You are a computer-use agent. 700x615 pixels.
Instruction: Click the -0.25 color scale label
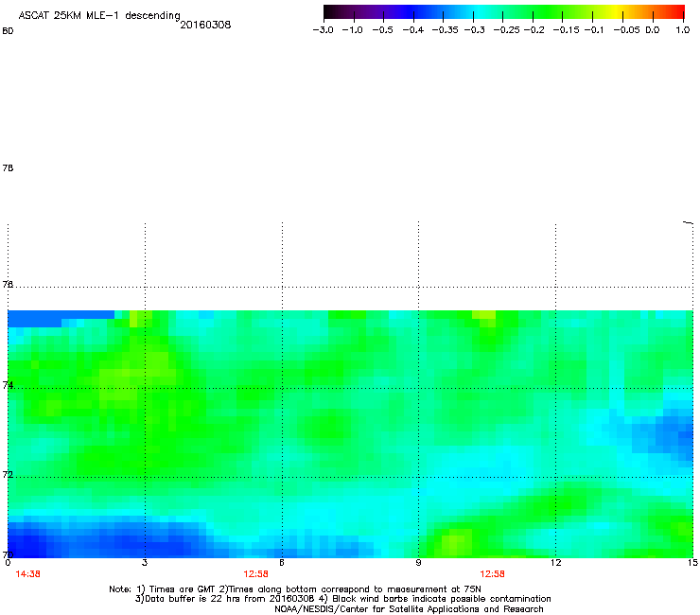(507, 30)
